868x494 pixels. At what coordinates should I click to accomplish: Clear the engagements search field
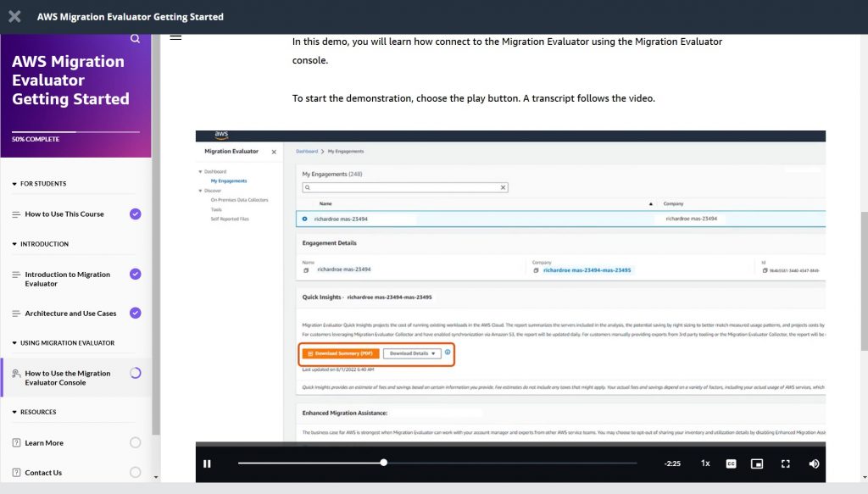pos(503,187)
